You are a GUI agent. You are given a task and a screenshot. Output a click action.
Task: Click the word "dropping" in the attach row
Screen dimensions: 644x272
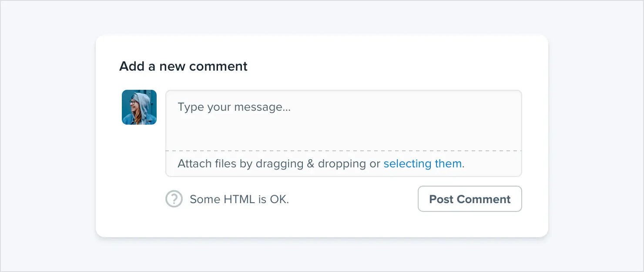pyautogui.click(x=342, y=164)
